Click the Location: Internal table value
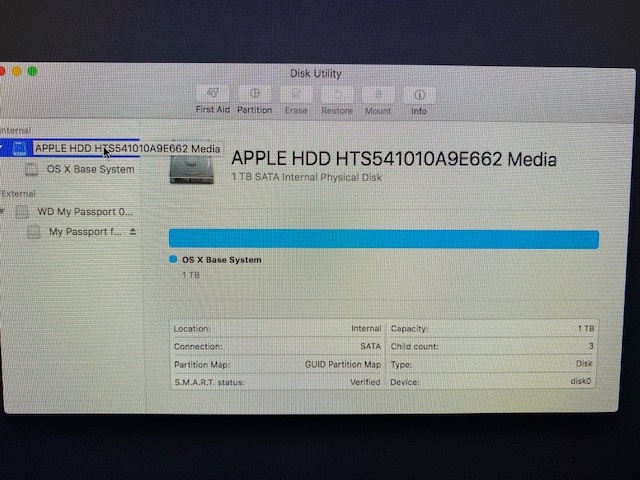 [x=366, y=329]
